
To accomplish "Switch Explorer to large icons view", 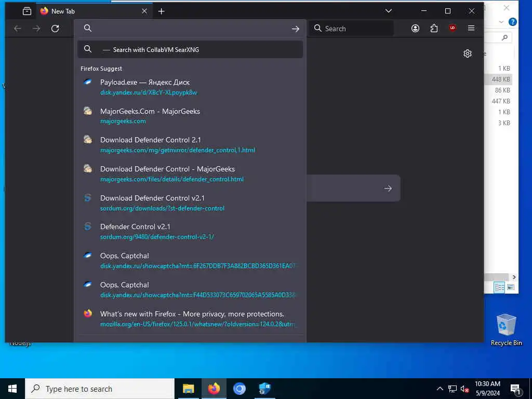I will coord(511,287).
